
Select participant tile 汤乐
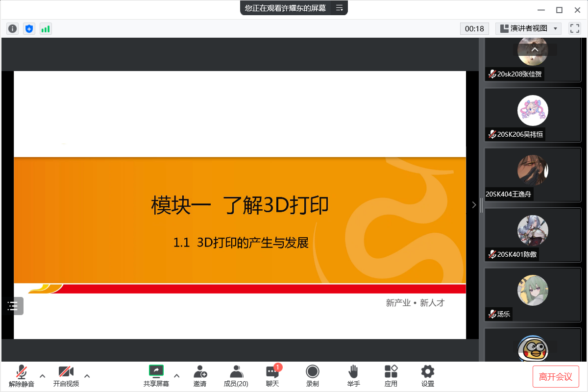pos(533,294)
